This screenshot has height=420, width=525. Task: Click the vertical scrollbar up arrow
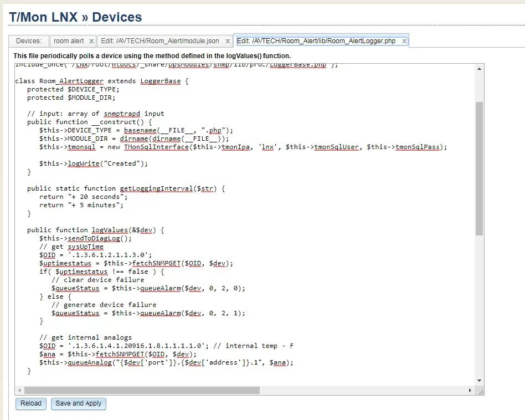479,68
